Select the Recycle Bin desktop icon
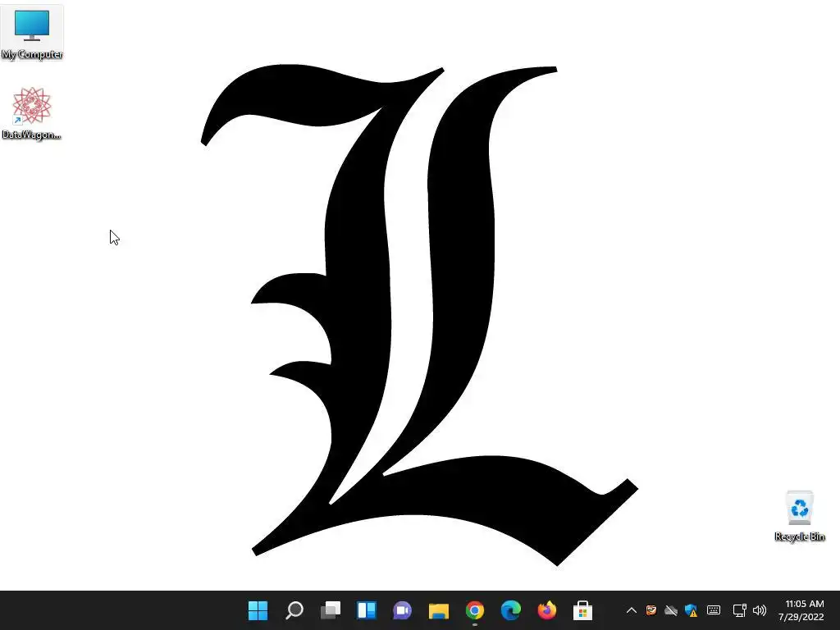840x630 pixels. point(799,516)
